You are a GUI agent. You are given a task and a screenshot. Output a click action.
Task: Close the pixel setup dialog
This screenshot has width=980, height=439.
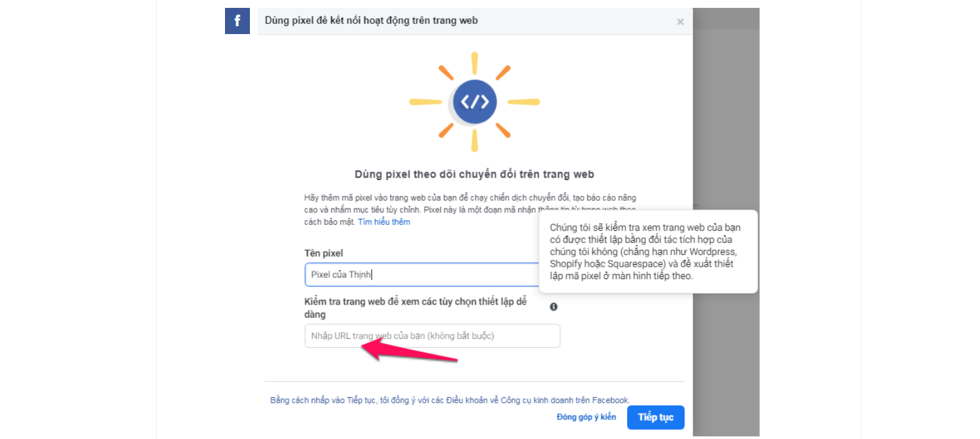[680, 22]
